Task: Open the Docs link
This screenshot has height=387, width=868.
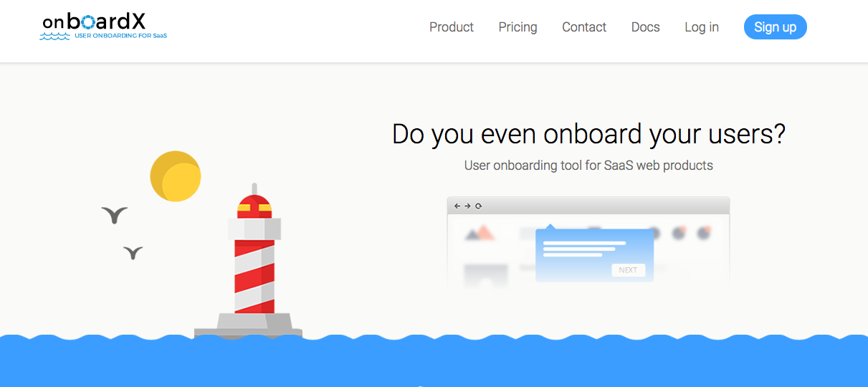Action: pyautogui.click(x=645, y=27)
